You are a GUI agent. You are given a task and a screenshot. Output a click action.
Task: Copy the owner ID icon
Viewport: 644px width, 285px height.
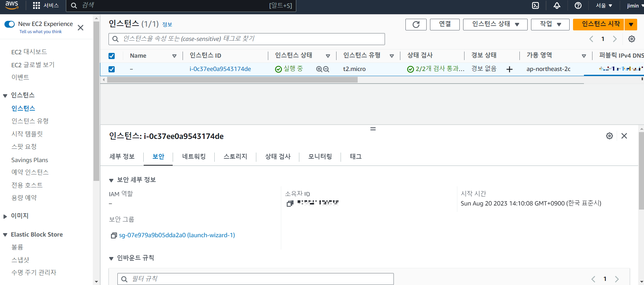pos(290,203)
